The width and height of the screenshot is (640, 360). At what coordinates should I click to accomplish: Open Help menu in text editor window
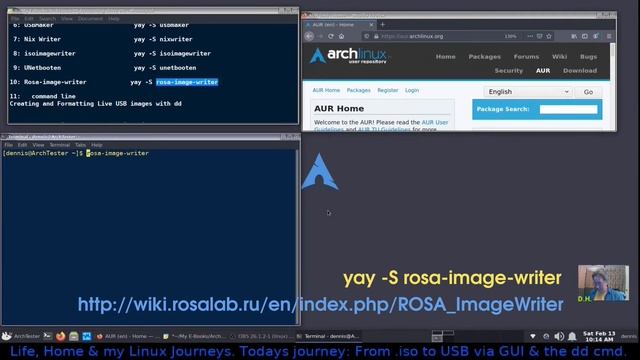[114, 18]
